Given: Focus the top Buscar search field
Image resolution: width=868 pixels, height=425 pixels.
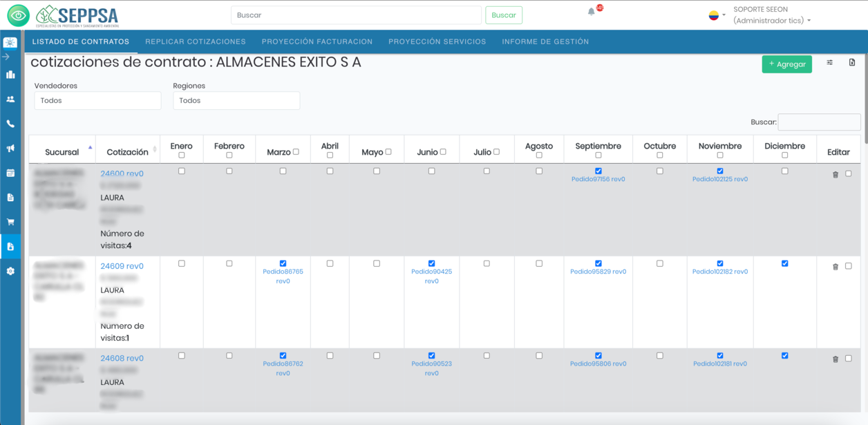Looking at the screenshot, I should (356, 15).
